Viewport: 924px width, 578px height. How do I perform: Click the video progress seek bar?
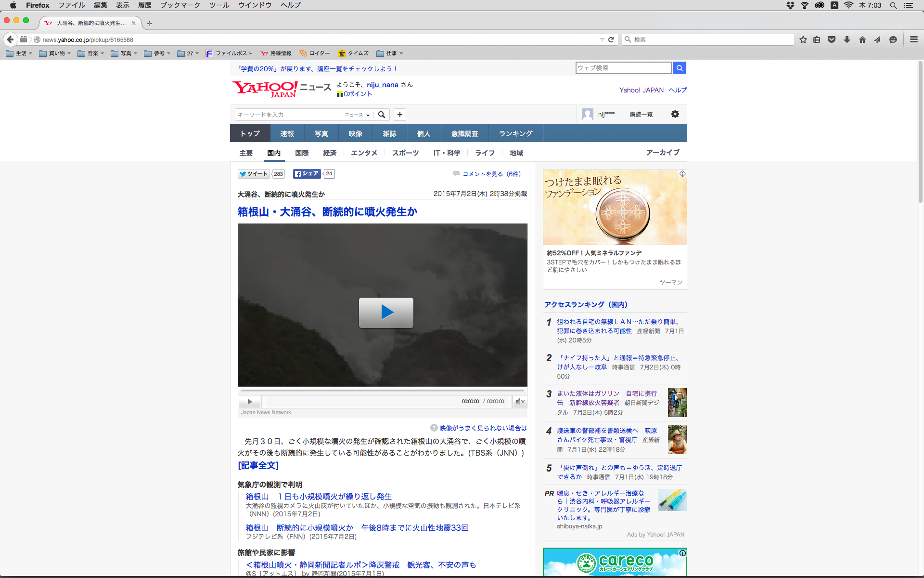(x=382, y=391)
